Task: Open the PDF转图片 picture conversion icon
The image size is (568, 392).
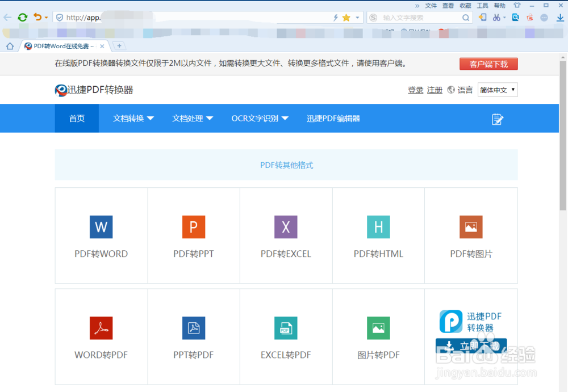Action: coord(471,227)
